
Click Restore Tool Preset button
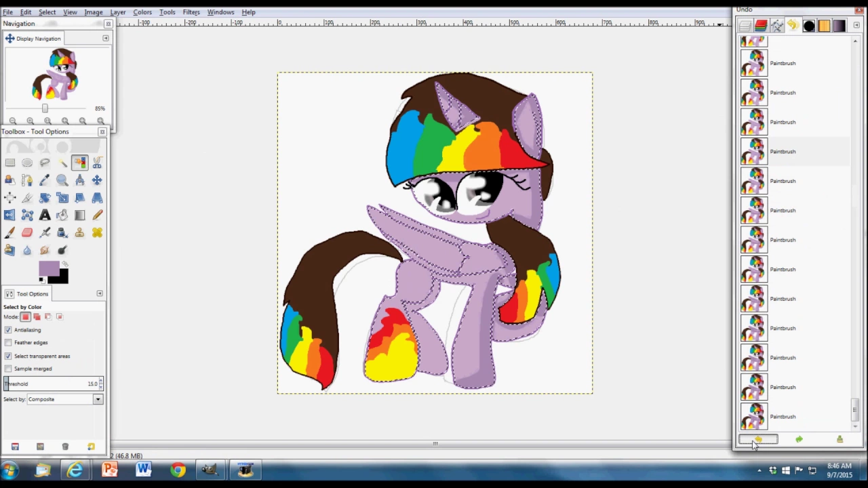point(40,447)
